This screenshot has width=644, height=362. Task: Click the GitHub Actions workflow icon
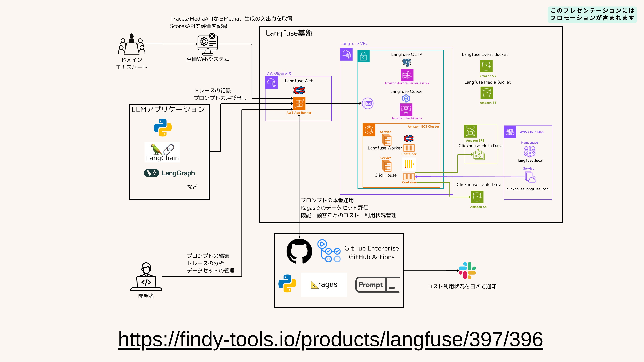click(x=329, y=251)
